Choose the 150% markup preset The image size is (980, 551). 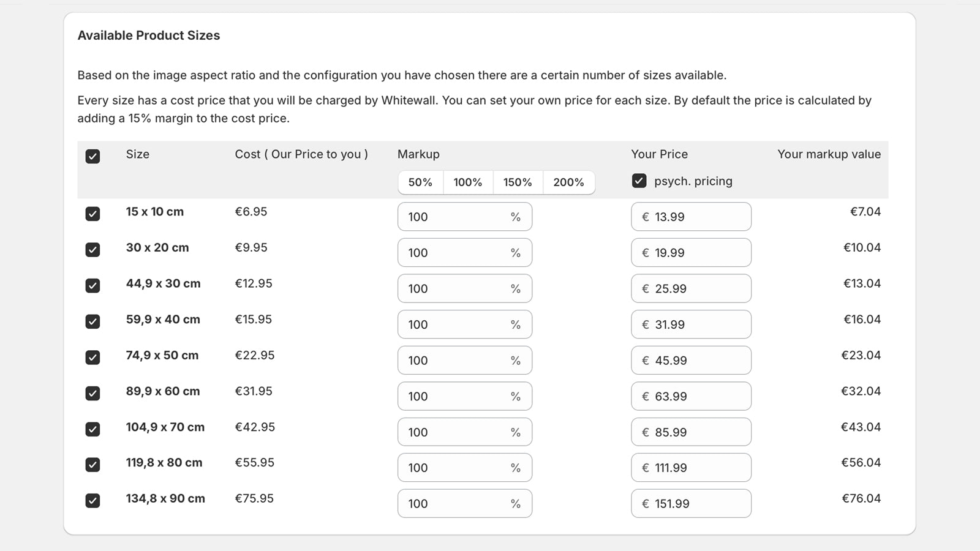pyautogui.click(x=518, y=182)
